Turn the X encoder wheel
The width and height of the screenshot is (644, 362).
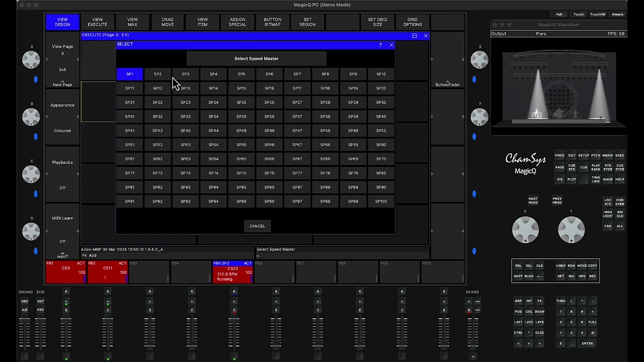525,229
